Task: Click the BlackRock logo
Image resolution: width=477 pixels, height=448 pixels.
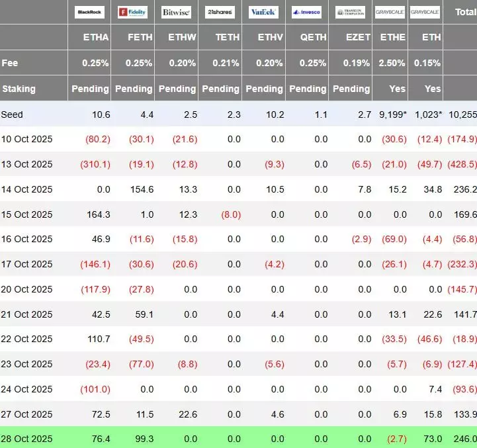Action: [x=90, y=13]
